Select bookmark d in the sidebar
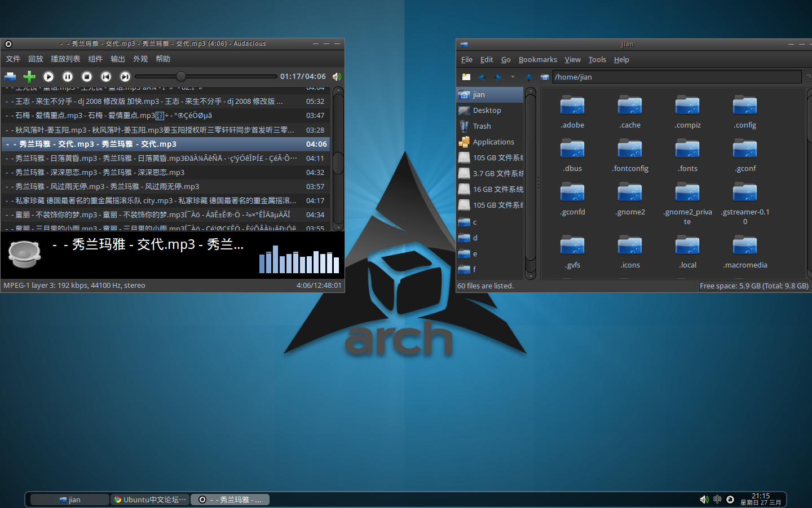The height and width of the screenshot is (508, 812). [x=489, y=238]
